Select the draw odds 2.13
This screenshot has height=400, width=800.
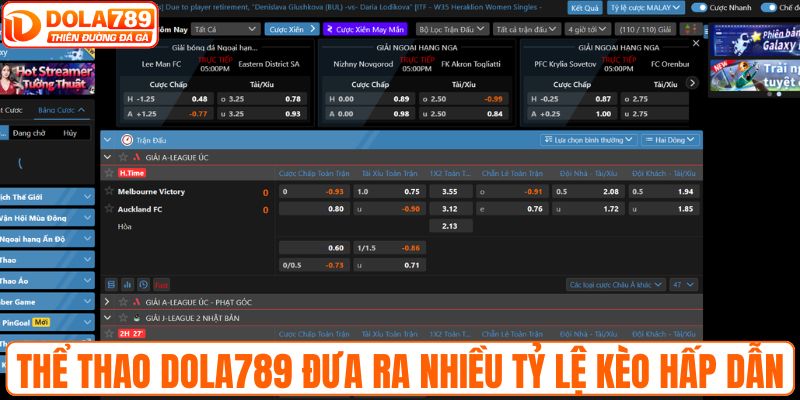point(451,226)
